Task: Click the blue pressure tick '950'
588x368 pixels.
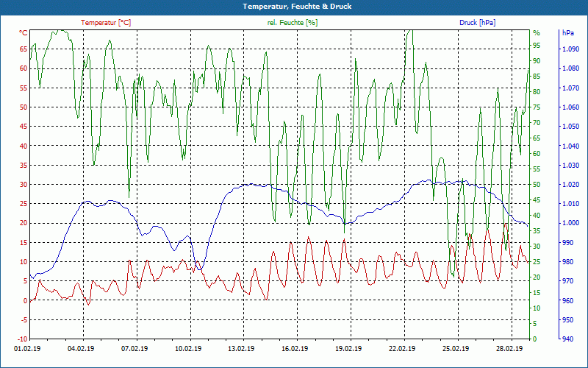Action: (568, 320)
